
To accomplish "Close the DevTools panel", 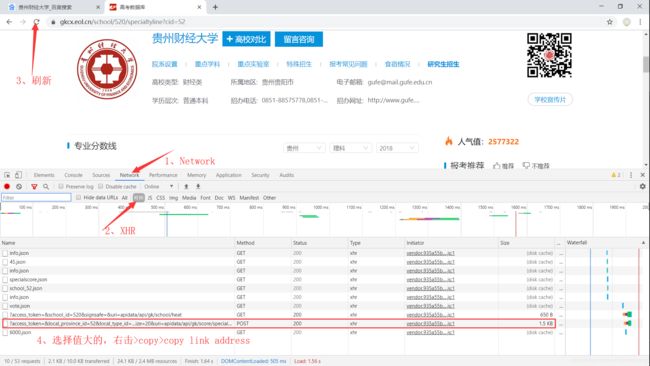I will pyautogui.click(x=643, y=175).
